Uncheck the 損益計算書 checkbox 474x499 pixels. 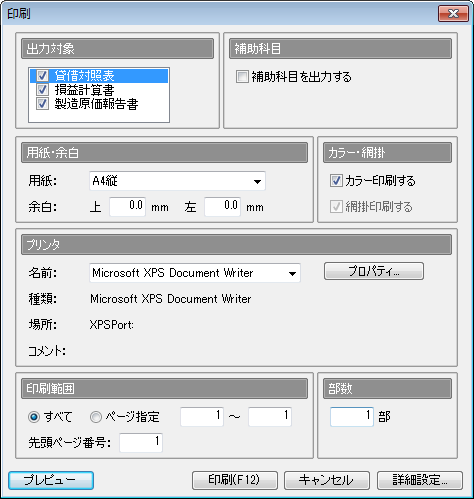tap(42, 90)
